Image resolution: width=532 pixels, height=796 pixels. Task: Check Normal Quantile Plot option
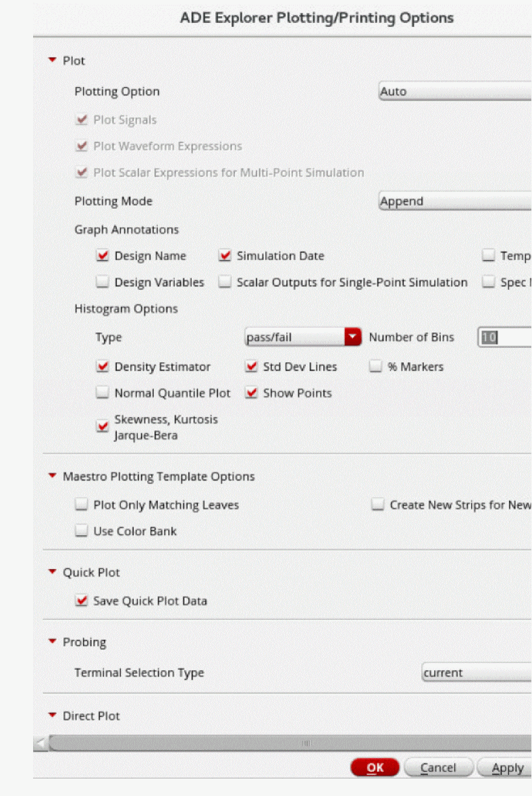tap(103, 393)
